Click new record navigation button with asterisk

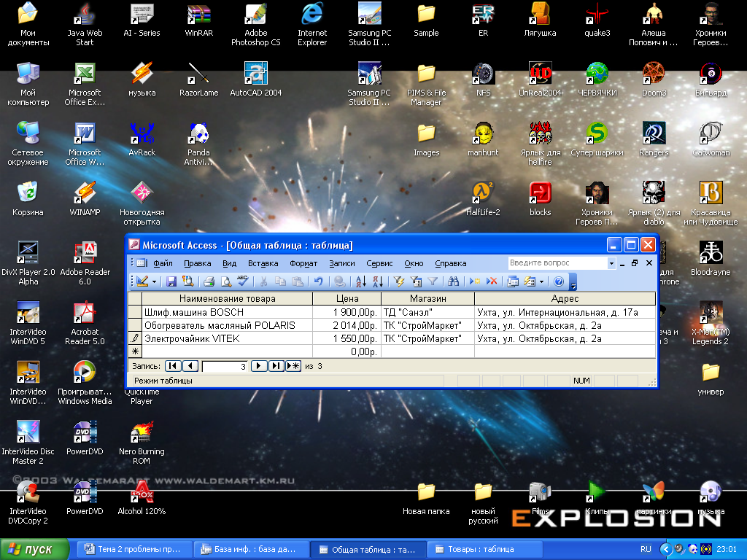pyautogui.click(x=293, y=366)
